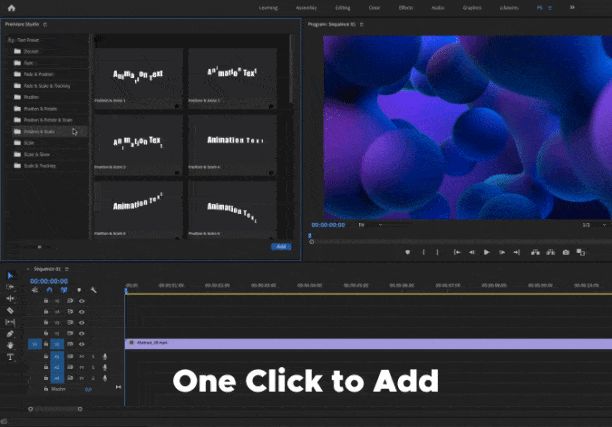Click the Export Frame camera icon

click(566, 252)
